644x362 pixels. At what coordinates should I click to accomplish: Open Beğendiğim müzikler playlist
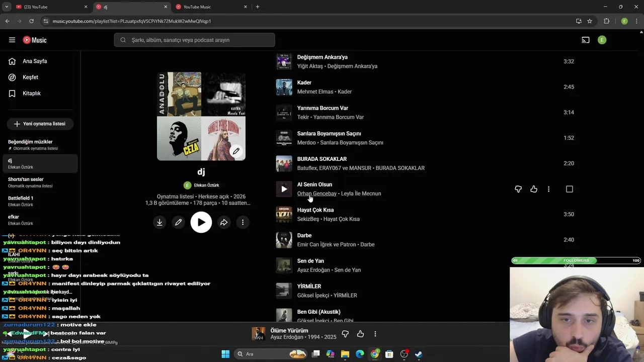tap(40, 145)
